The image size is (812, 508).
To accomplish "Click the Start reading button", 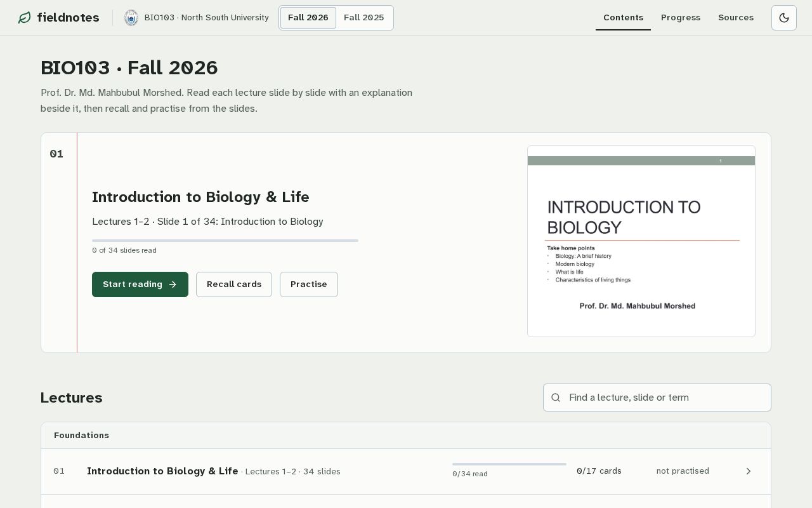I will 140,284.
